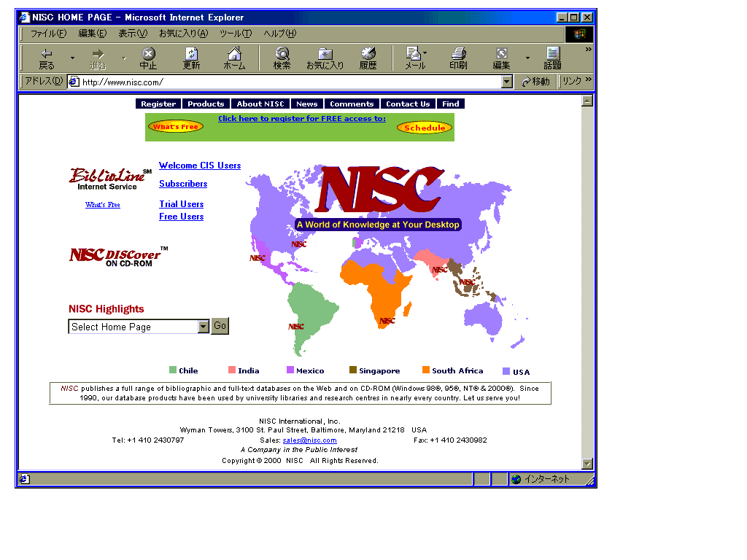Follow the 'Click here to register for FREE access' link
The width and height of the screenshot is (747, 560).
point(302,119)
